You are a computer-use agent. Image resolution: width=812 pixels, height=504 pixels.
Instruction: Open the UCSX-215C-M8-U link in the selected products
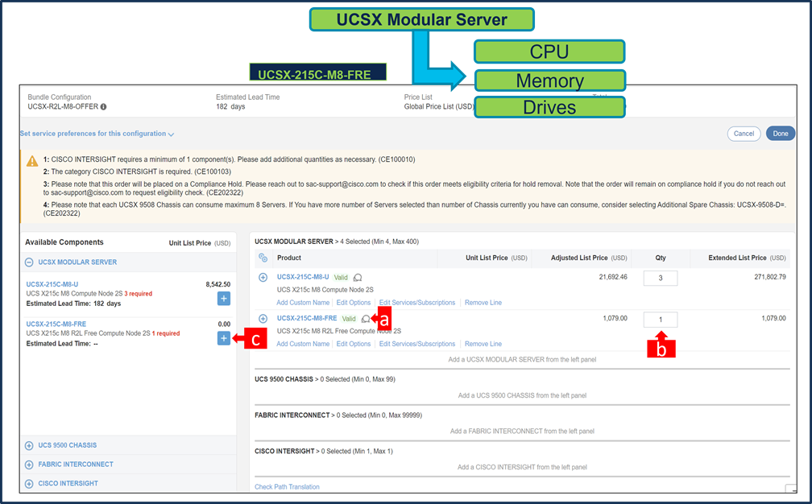click(x=303, y=277)
